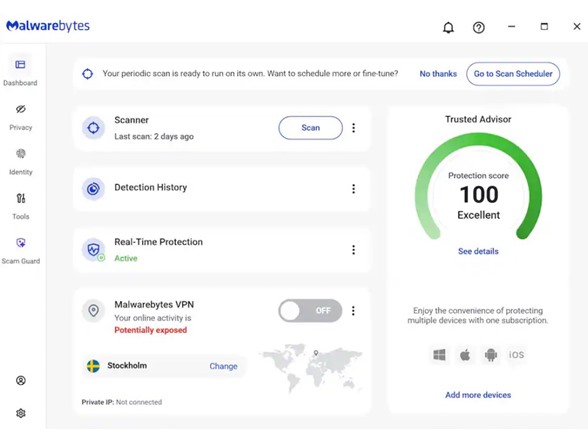Click the Sweden flag icon
This screenshot has height=441, width=588.
point(93,366)
